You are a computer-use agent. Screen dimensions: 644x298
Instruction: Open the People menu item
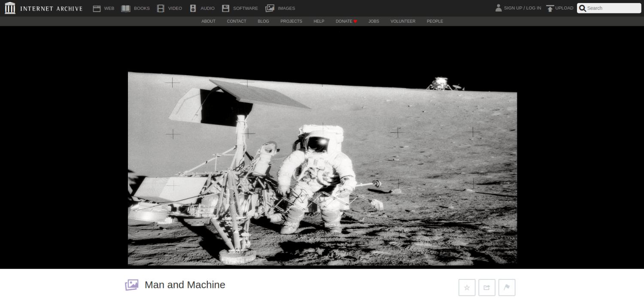pos(434,21)
